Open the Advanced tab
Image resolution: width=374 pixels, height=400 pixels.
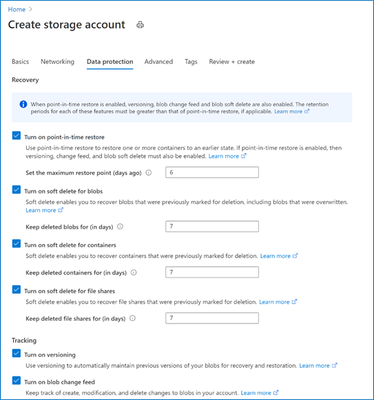pos(159,62)
